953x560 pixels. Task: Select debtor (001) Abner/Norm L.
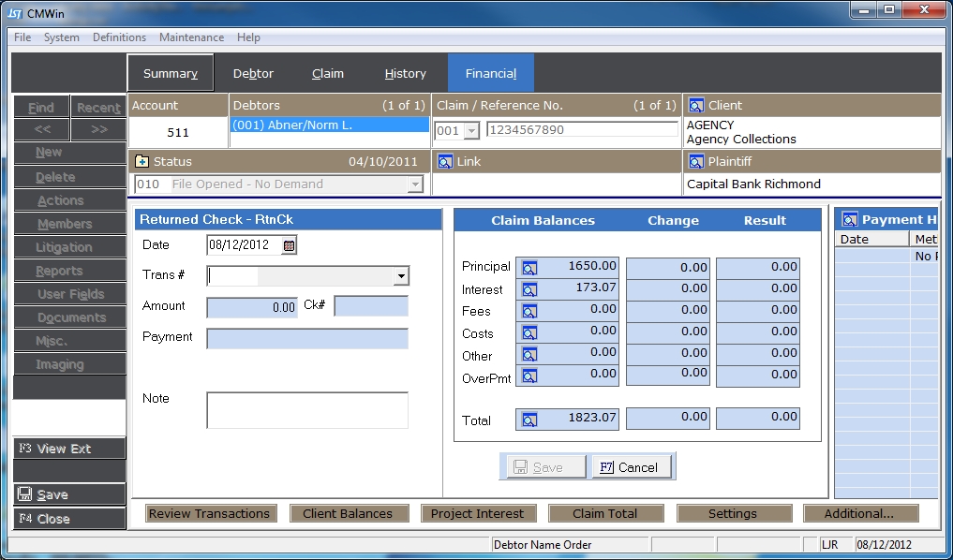329,125
